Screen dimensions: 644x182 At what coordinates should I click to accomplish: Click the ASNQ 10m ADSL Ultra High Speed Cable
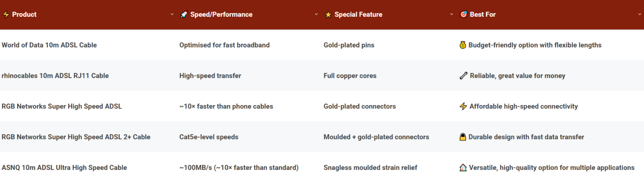(64, 168)
